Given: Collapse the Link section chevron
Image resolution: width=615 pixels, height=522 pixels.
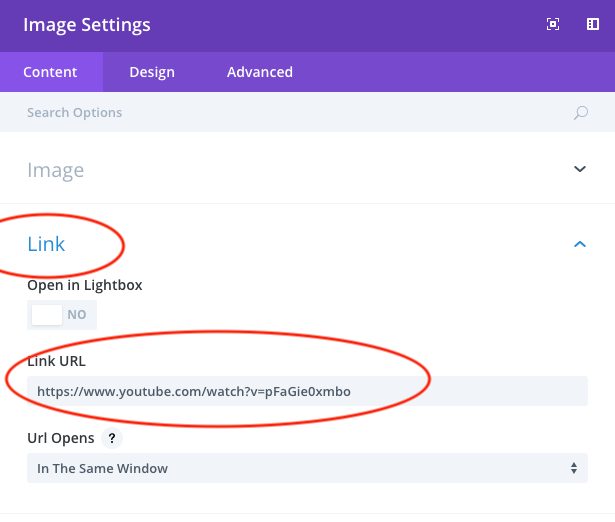Looking at the screenshot, I should [x=580, y=244].
